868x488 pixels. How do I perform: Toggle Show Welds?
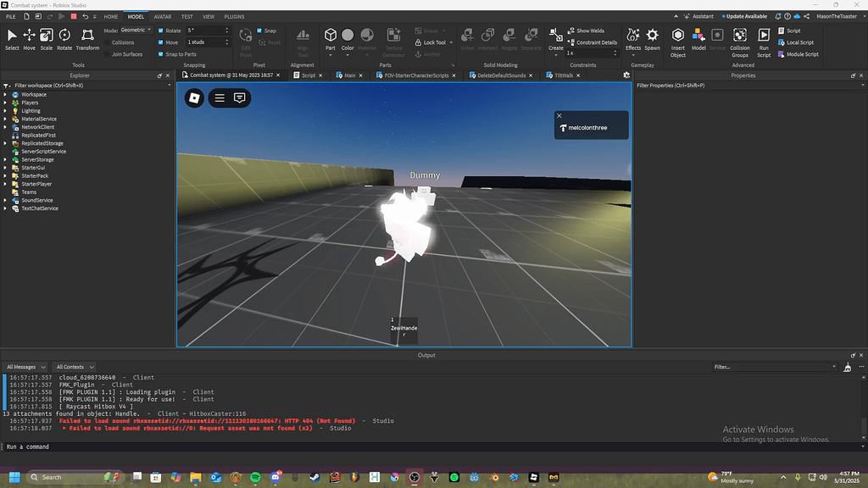(x=587, y=31)
